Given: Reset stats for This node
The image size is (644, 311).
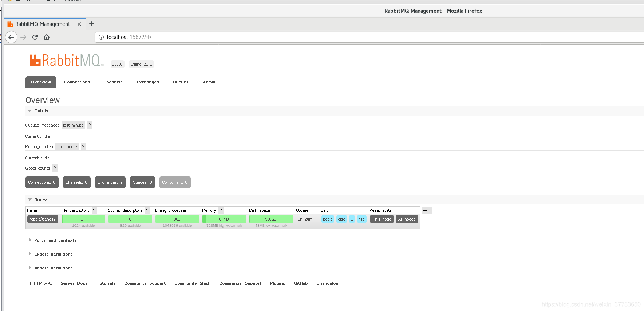Looking at the screenshot, I should [x=382, y=219].
